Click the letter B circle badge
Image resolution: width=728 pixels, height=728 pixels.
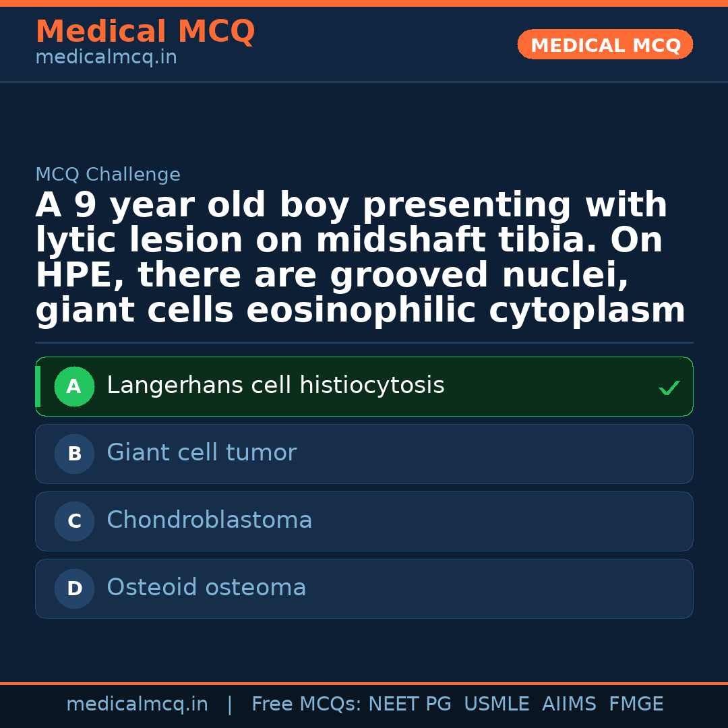(x=74, y=454)
